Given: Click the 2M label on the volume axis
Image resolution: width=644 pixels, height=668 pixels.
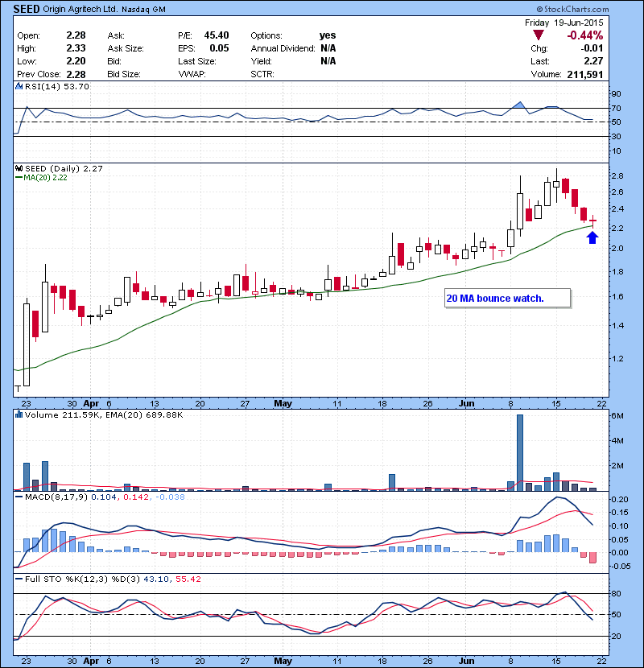Looking at the screenshot, I should click(617, 466).
